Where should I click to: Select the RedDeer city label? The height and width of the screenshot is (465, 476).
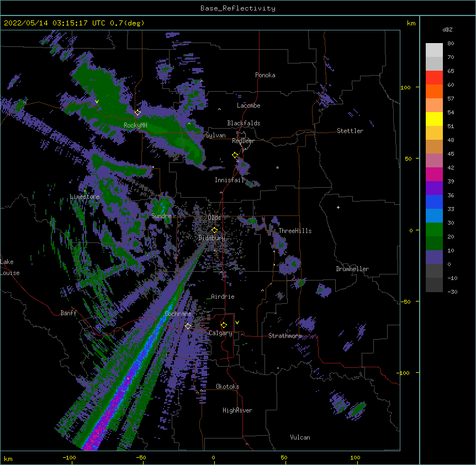point(243,141)
